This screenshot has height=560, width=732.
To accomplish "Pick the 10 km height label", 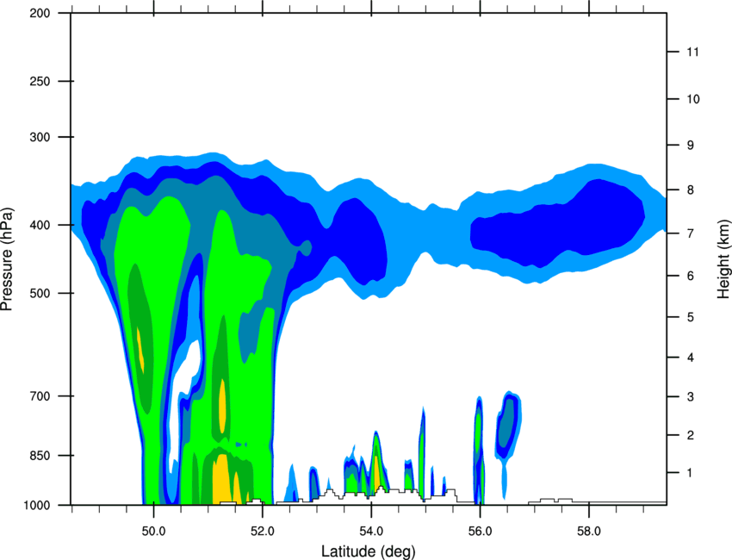I will tap(693, 99).
